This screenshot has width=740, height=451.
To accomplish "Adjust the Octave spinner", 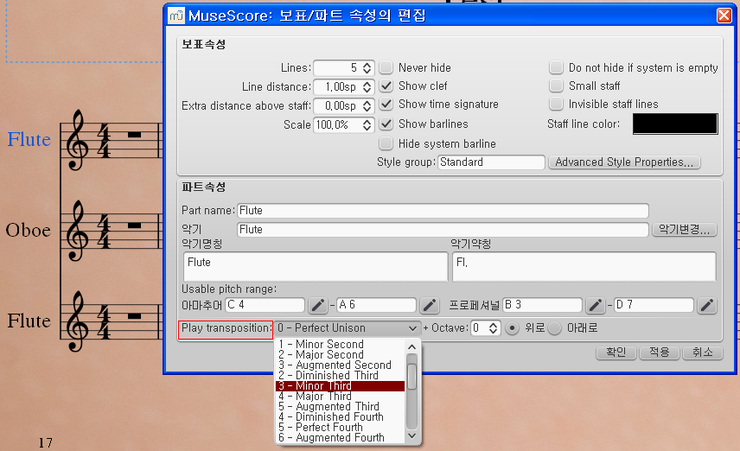I will coord(493,328).
